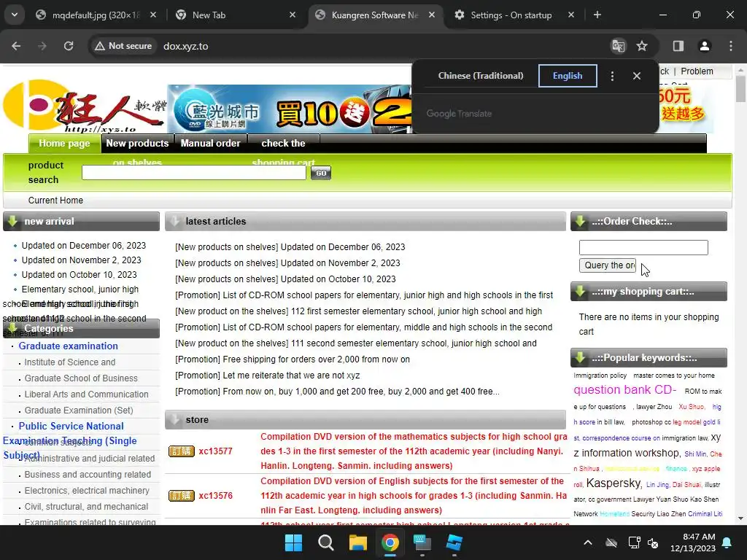Click the Blu-ray city banner ad
Image resolution: width=747 pixels, height=560 pixels.
(289, 109)
